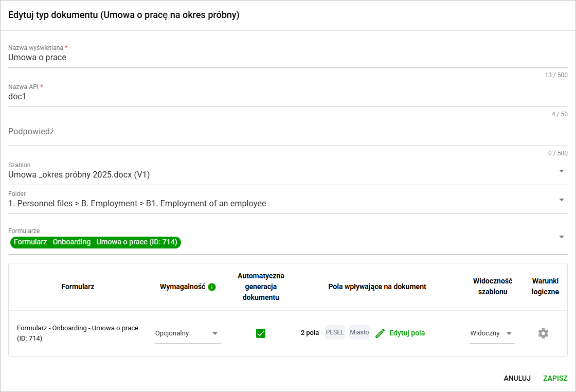Screen dimensions: 576x392
Task: Click the Wymagalność column header text
Action: pos(183,287)
